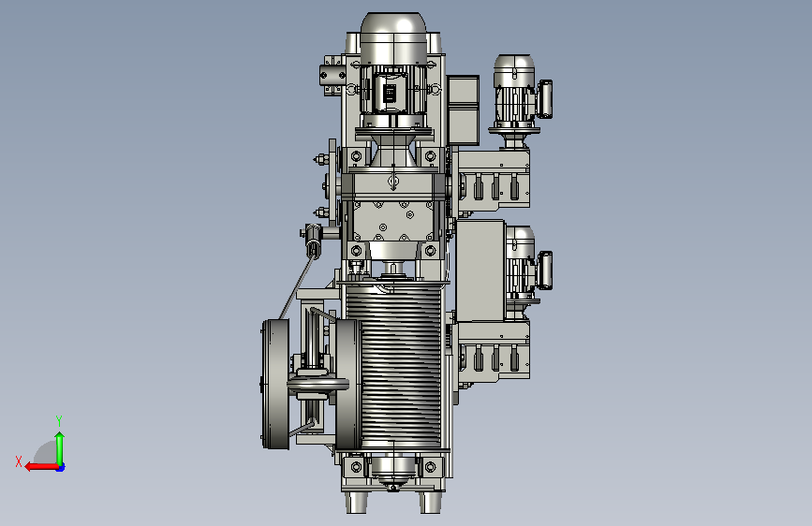Select the large outer wheel at far left
The image size is (812, 526).
[x=275, y=384]
